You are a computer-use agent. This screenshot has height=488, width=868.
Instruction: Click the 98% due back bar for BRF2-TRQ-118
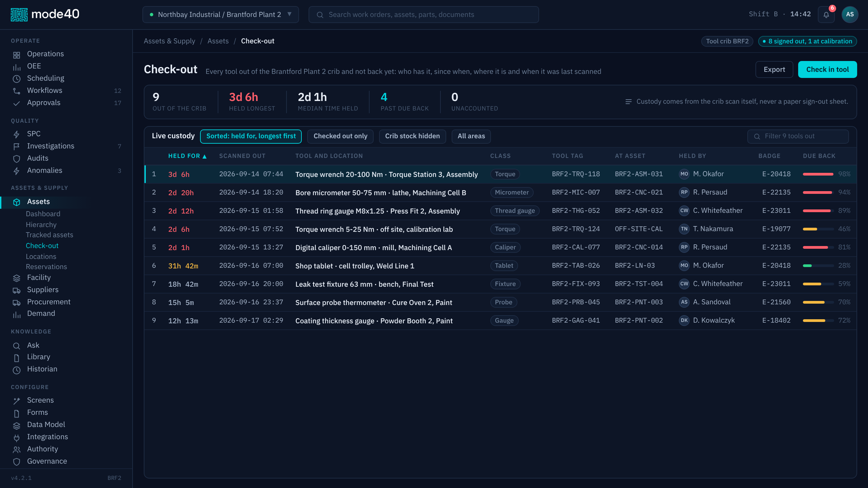(x=818, y=174)
